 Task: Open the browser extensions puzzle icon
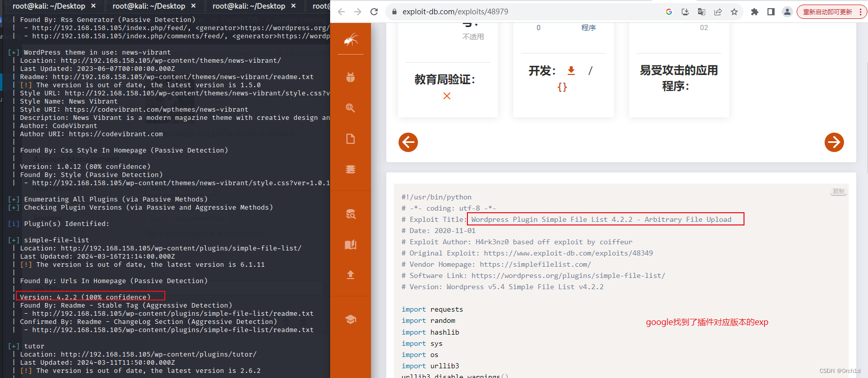pyautogui.click(x=755, y=12)
